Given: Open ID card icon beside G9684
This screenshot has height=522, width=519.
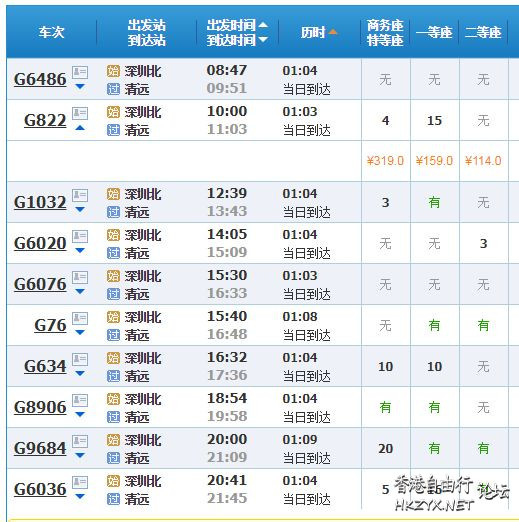Looking at the screenshot, I should 80,441.
